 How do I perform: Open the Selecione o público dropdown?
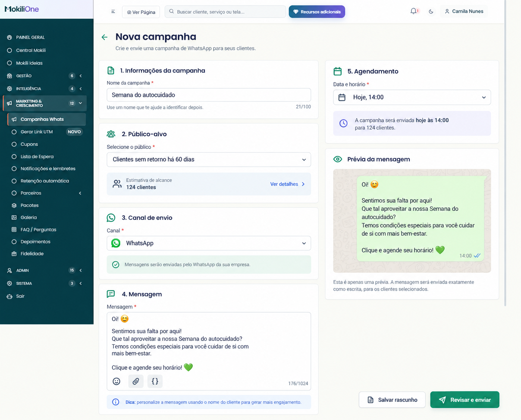209,160
